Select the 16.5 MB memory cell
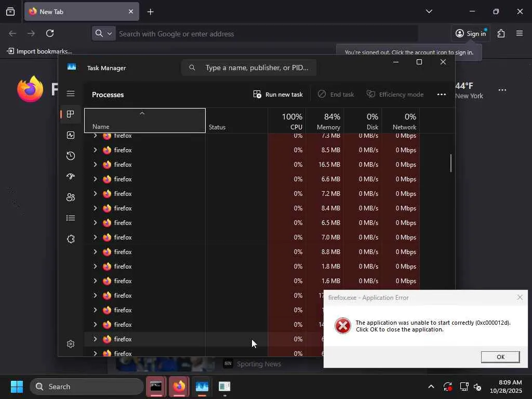The width and height of the screenshot is (532, 399). point(325,165)
